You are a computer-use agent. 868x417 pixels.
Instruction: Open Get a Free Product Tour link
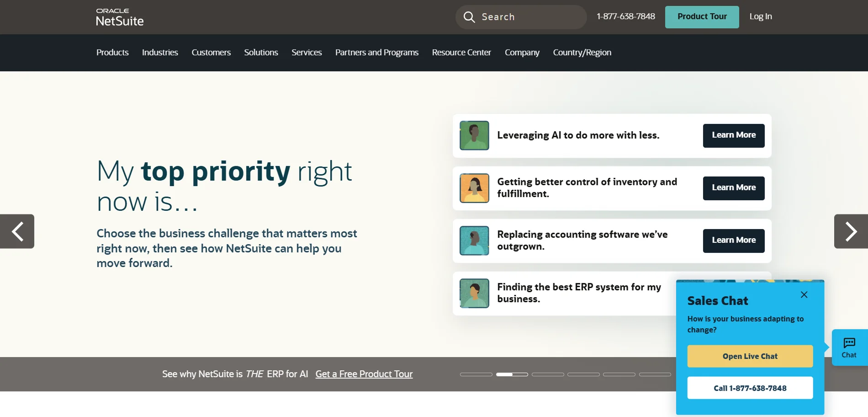click(x=364, y=374)
